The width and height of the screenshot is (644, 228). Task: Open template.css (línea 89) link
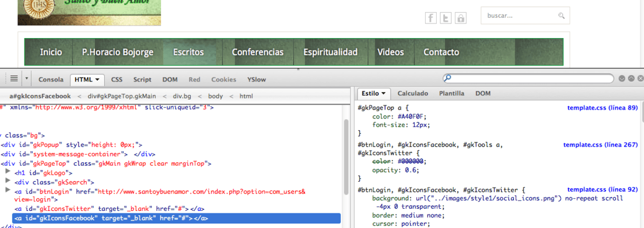(x=602, y=108)
